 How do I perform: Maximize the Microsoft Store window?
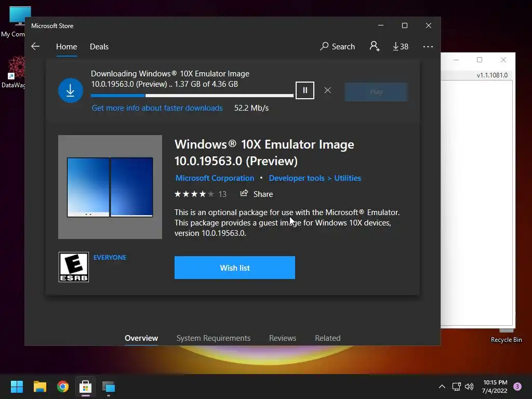pos(404,25)
